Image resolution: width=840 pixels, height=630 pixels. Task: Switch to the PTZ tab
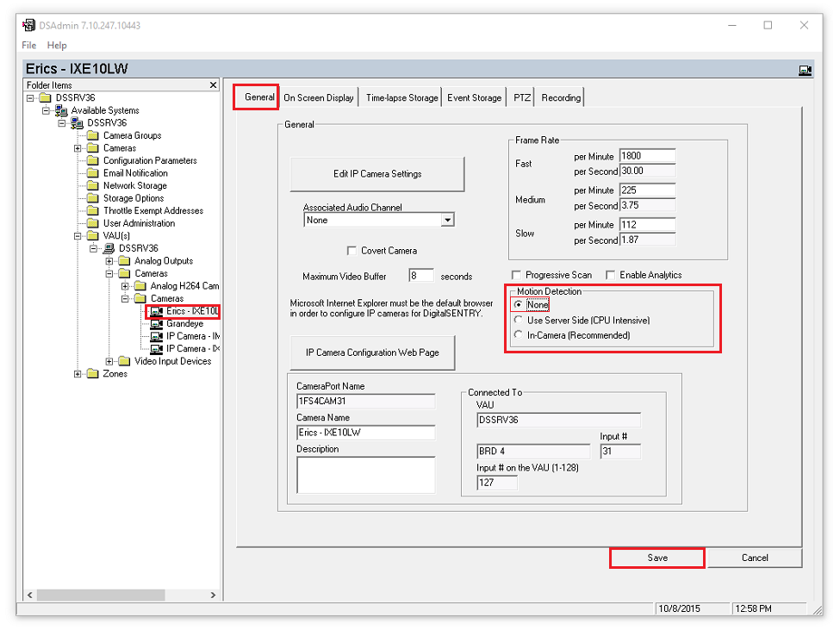click(520, 97)
